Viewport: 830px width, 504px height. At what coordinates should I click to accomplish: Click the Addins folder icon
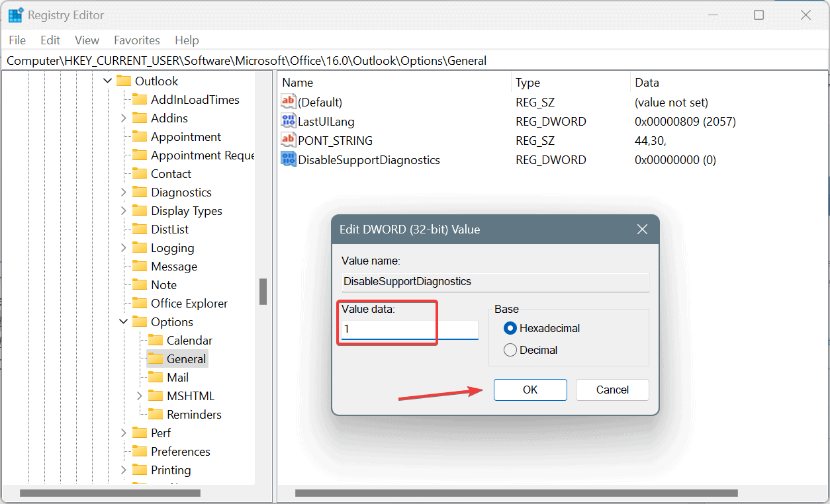tap(140, 118)
